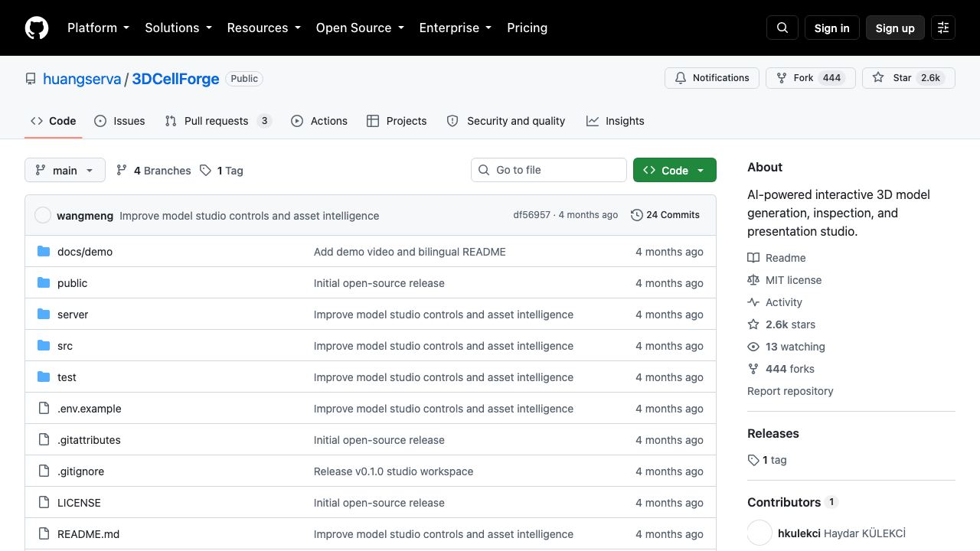Click the .gitignore file icon

[44, 471]
